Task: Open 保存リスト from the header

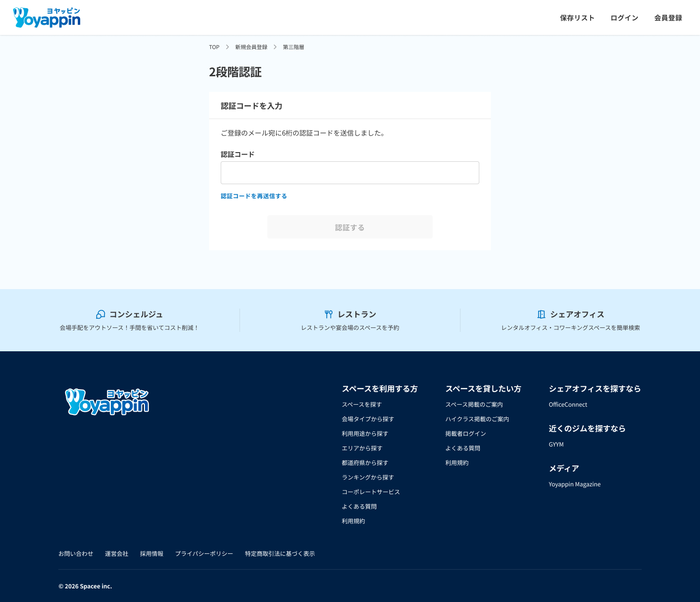Action: point(577,17)
